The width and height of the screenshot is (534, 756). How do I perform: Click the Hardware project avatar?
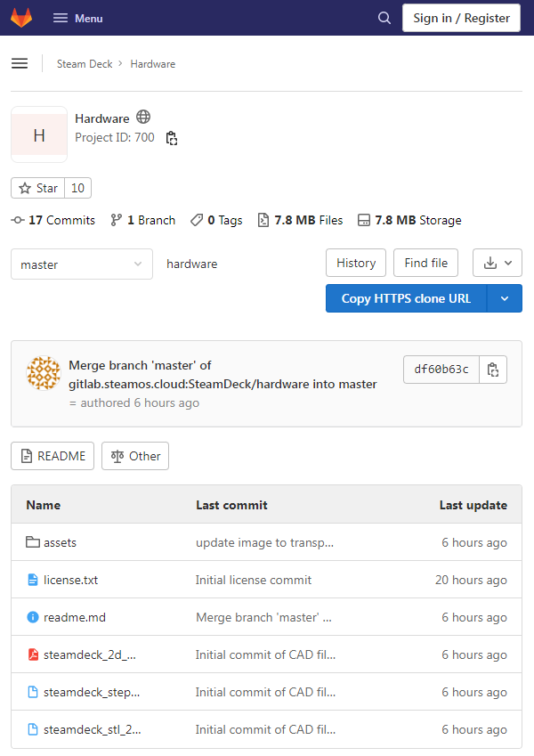pyautogui.click(x=39, y=135)
